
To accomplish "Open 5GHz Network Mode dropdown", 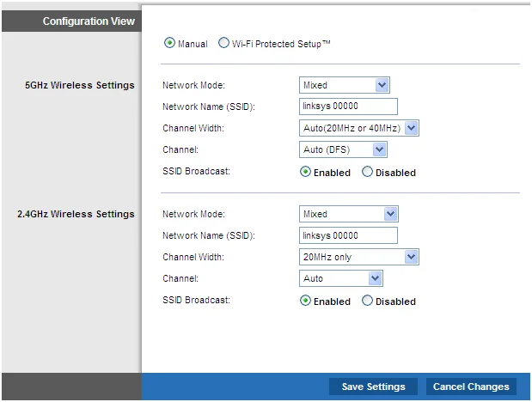I will point(345,85).
